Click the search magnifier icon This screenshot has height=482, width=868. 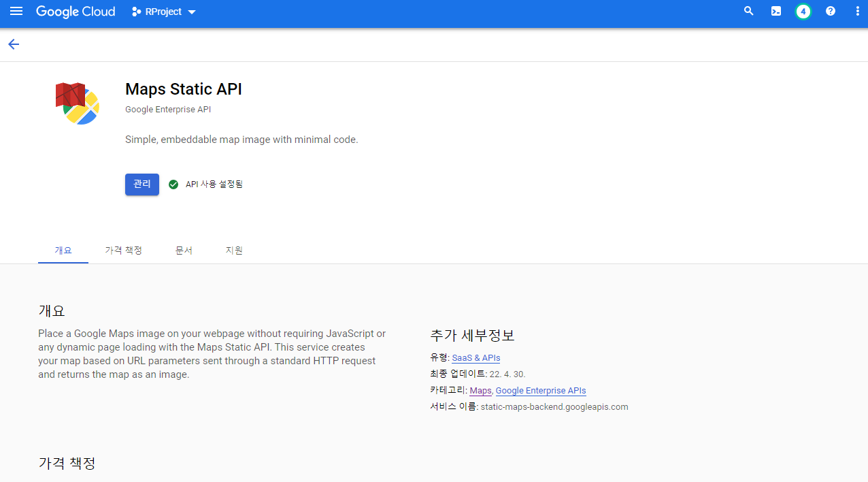tap(749, 12)
